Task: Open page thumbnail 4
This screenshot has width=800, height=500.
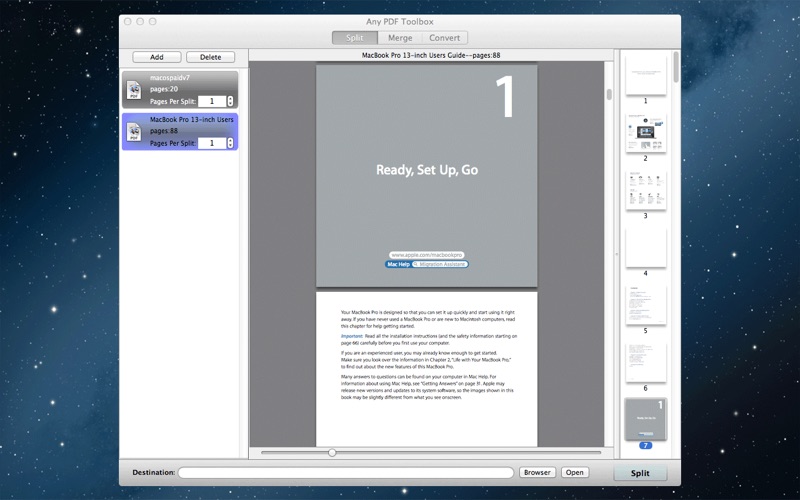Action: 646,248
